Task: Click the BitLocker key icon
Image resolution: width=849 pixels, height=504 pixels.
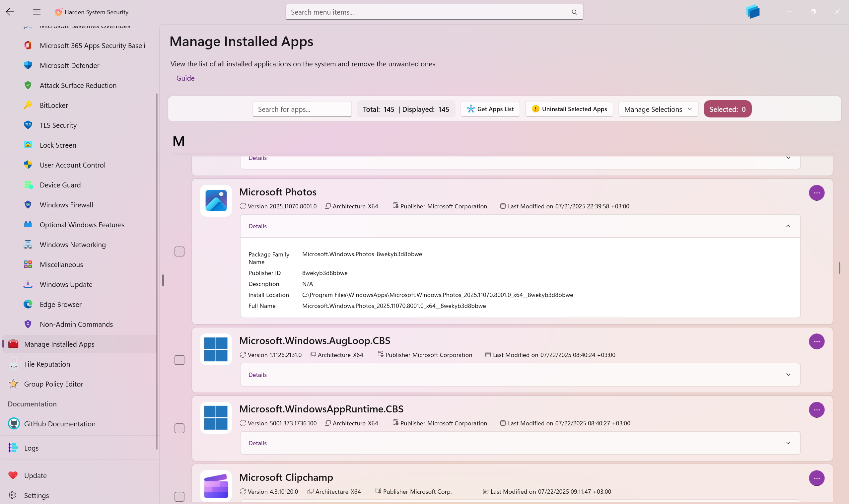Action: click(x=28, y=105)
